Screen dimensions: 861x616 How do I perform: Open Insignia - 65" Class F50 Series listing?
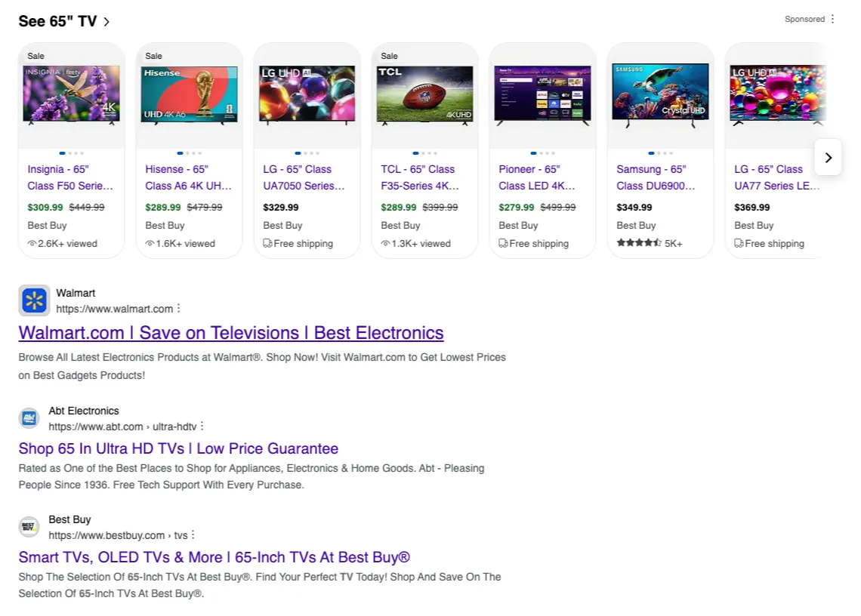pyautogui.click(x=70, y=177)
